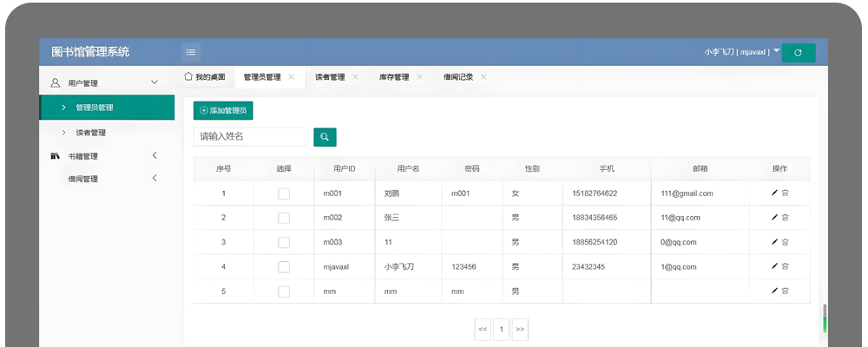Select the checkbox for row 3
868x347 pixels.
[x=284, y=242]
